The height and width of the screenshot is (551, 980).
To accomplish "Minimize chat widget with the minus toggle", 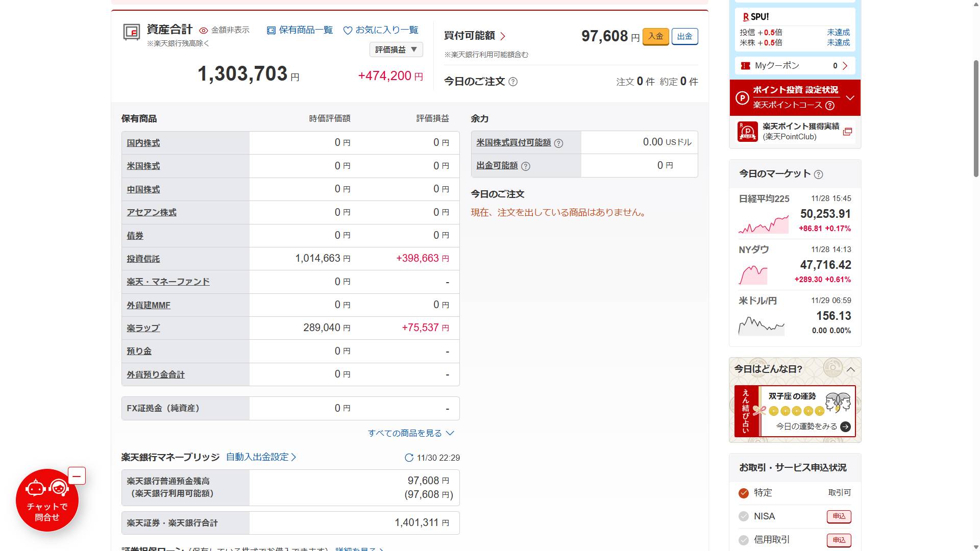I will tap(76, 475).
